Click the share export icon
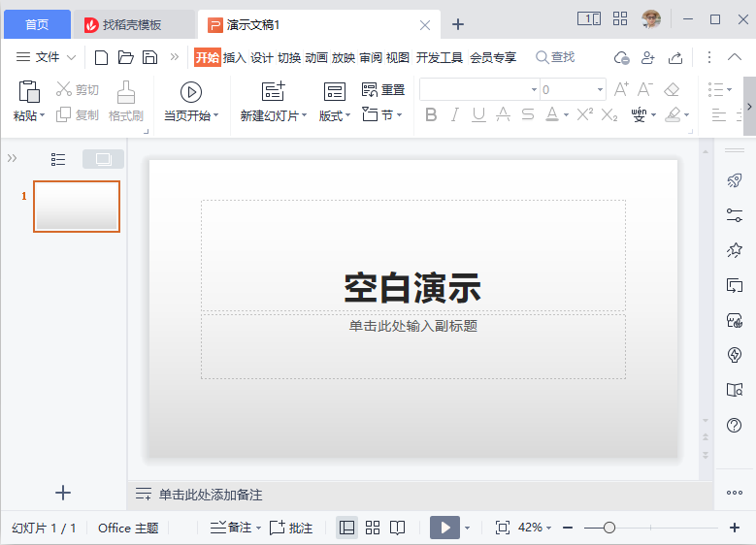 [x=675, y=58]
